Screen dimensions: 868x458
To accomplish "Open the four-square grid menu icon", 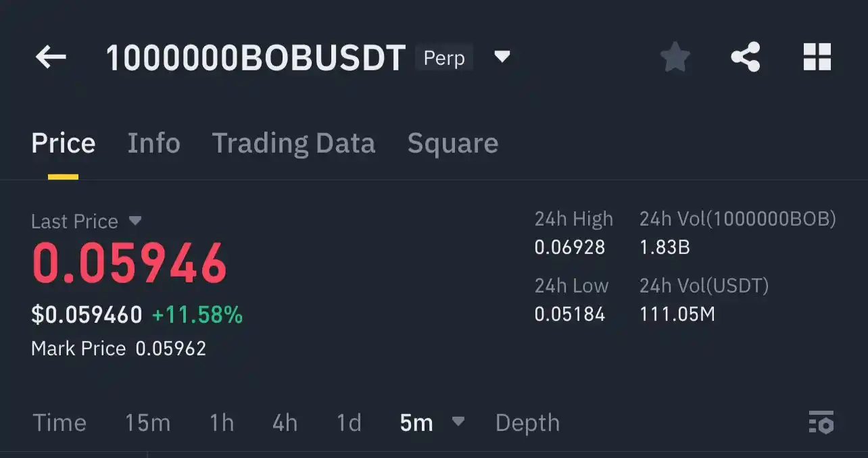I will 817,57.
